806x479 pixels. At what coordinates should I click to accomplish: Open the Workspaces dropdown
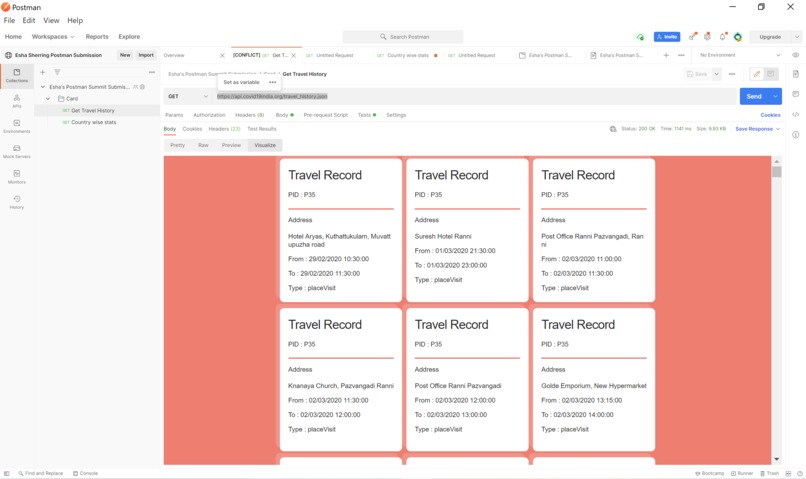[53, 36]
